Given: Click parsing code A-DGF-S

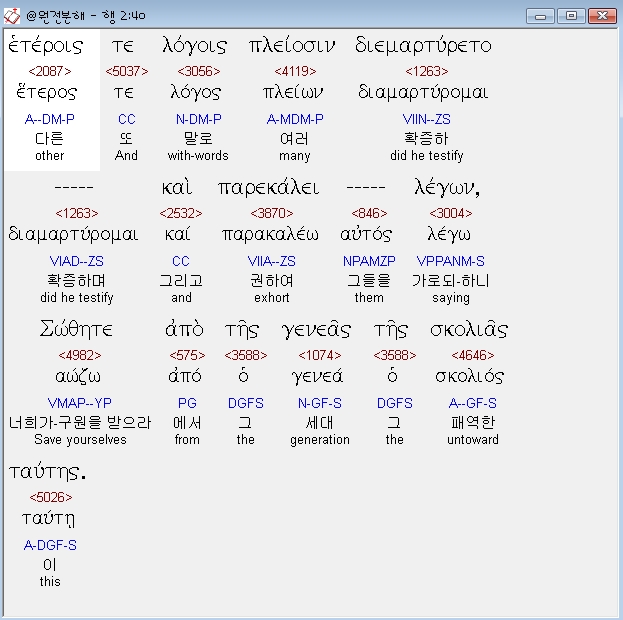Looking at the screenshot, I should 50,545.
